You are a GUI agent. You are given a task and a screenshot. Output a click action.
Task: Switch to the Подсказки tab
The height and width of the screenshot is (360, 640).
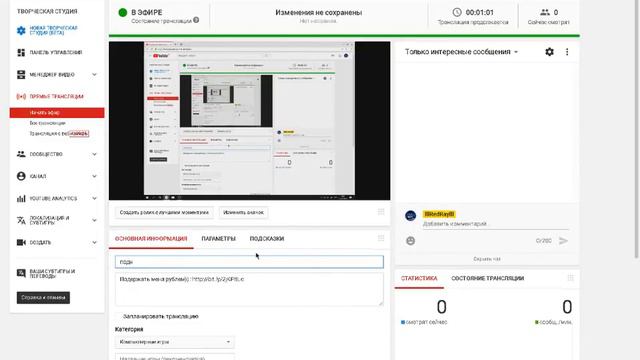267,238
